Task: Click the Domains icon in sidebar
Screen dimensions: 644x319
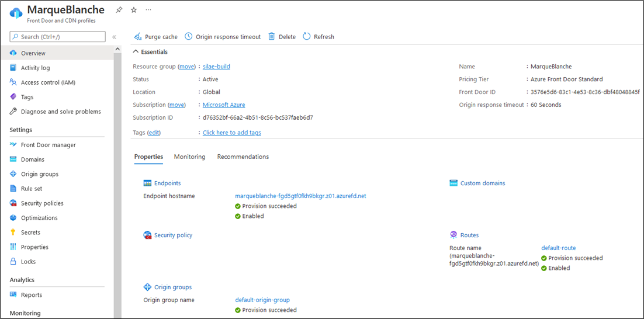Action: click(13, 159)
